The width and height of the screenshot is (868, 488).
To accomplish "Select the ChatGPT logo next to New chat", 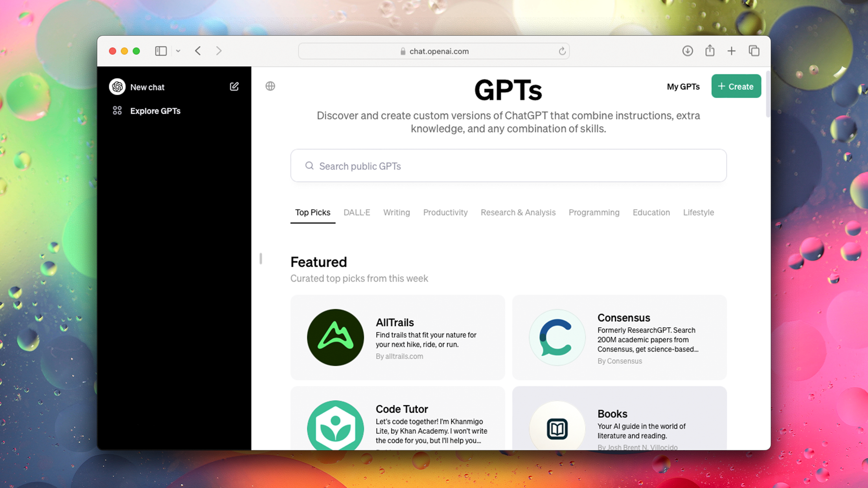I will (x=117, y=86).
